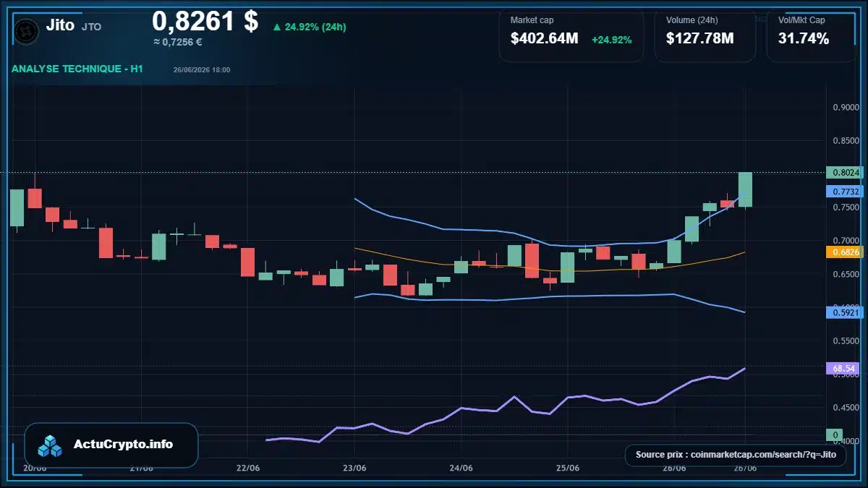Click the 24/06 date axis label
Screen dimensions: 868x488
[x=461, y=468]
